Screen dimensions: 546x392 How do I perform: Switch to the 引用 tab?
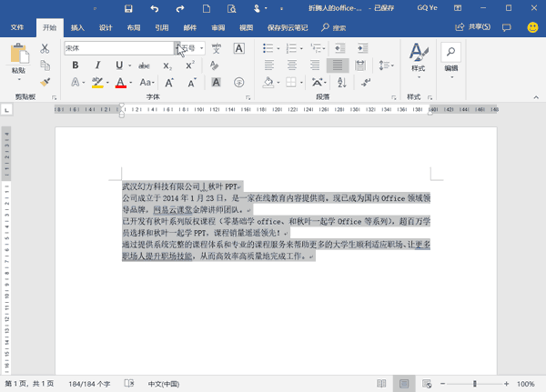click(x=162, y=27)
